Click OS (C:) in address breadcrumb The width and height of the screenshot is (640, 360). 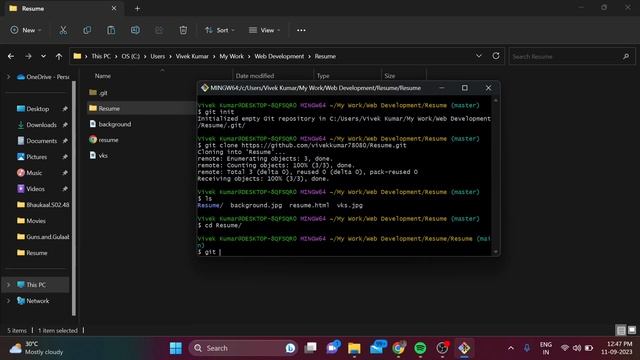point(130,56)
